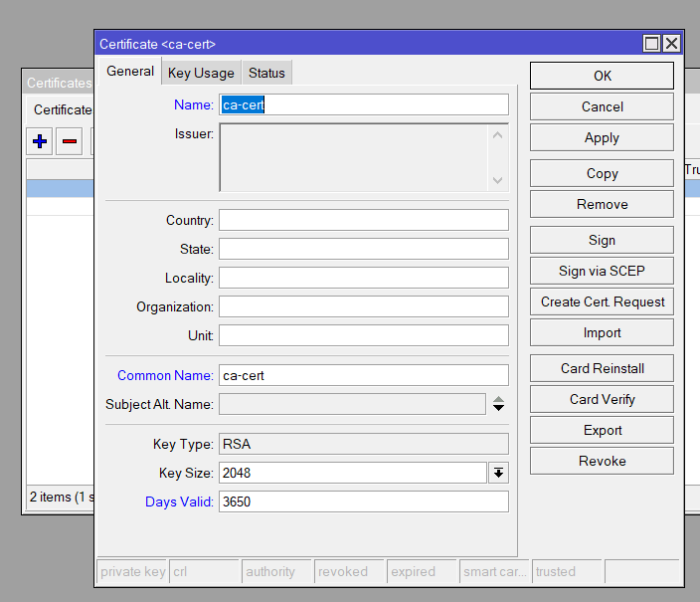700x602 pixels.
Task: Click into the Organization field
Action: [363, 306]
